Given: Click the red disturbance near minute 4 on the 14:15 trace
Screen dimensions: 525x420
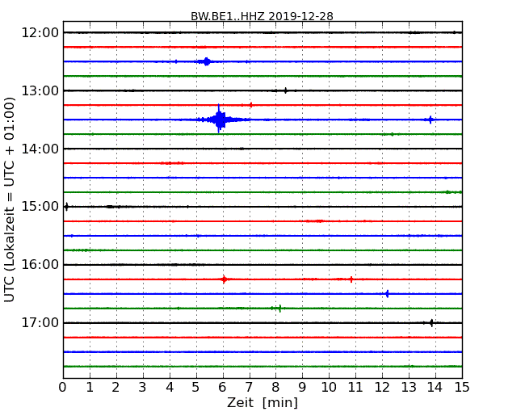Looking at the screenshot, I should 172,163.
